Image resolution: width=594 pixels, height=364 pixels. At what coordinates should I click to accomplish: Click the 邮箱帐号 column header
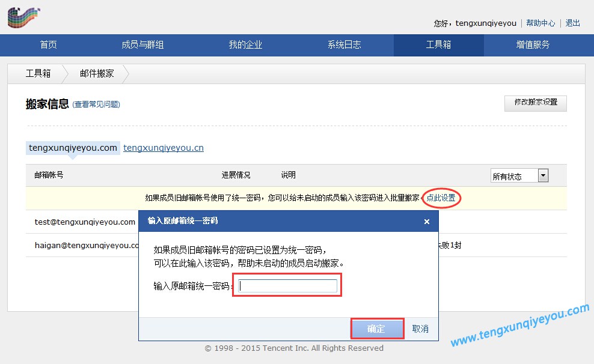tap(49, 175)
